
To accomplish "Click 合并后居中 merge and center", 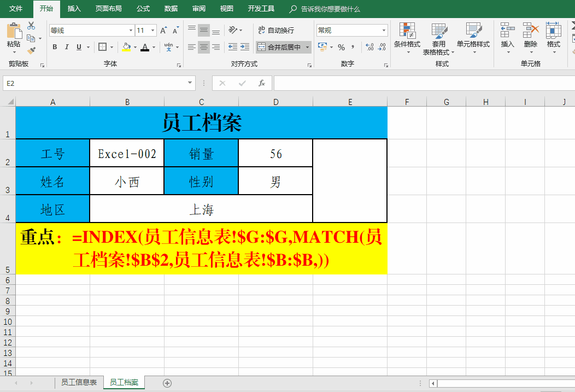I will point(279,47).
